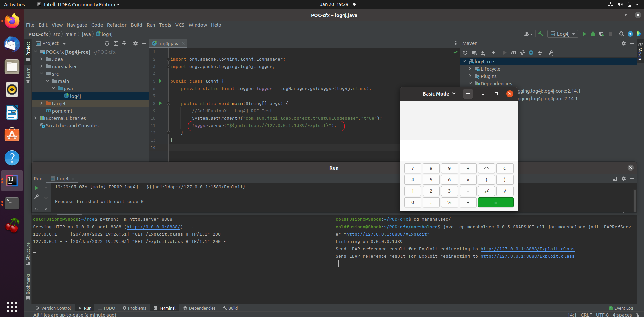This screenshot has width=644, height=317.
Task: Open editor tabs three-dot menu
Action: [x=455, y=43]
